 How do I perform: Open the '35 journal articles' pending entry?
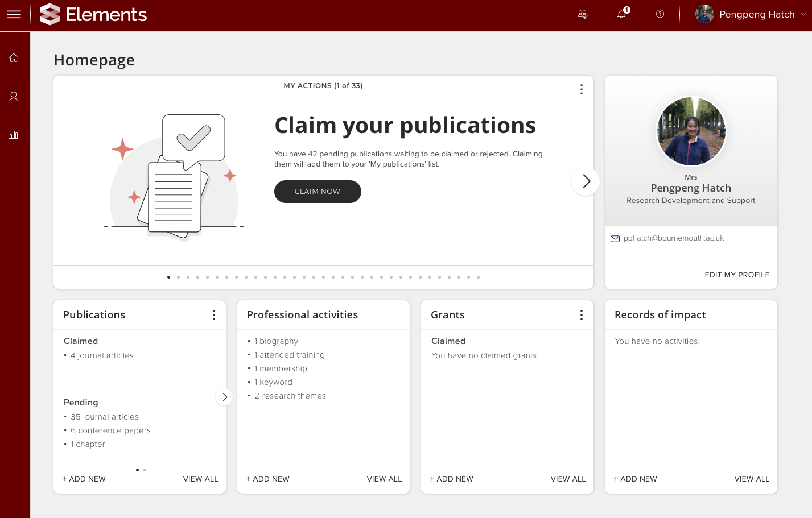[105, 417]
